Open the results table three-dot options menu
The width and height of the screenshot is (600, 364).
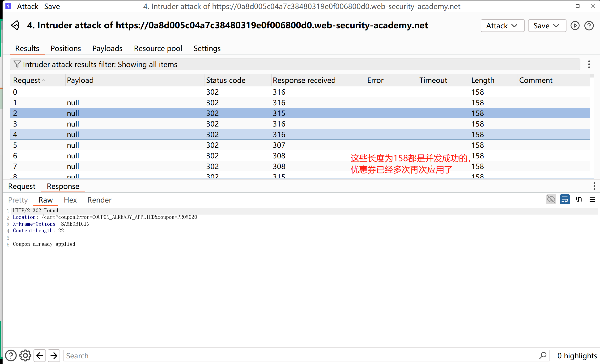click(x=589, y=64)
